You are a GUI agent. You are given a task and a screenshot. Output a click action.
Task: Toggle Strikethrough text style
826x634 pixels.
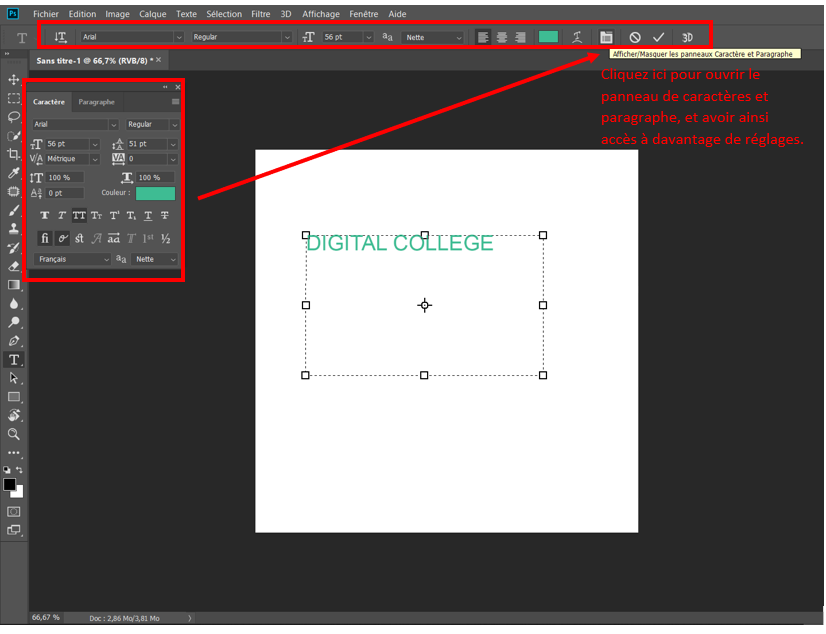tap(165, 215)
